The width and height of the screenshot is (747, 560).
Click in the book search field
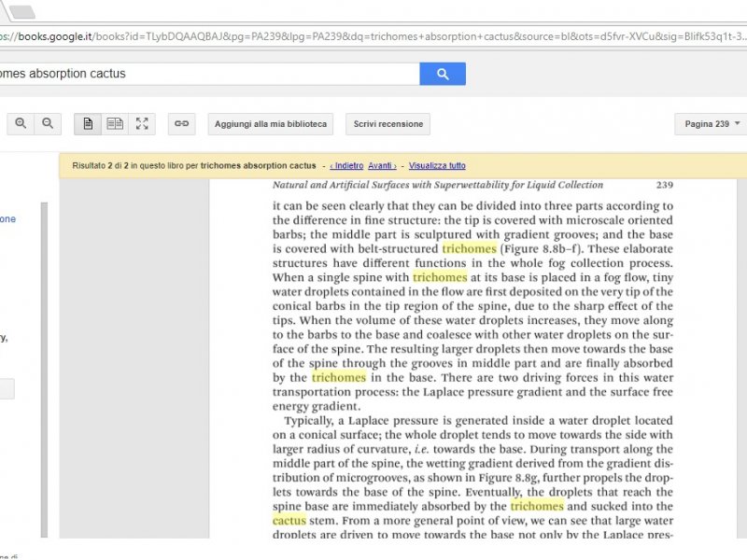tap(209, 74)
